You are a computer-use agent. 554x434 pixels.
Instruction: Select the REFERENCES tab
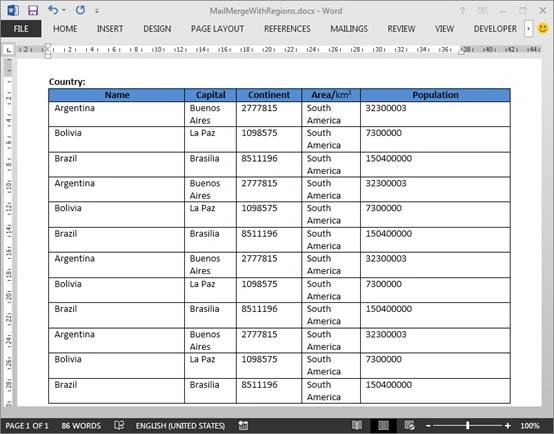[287, 29]
